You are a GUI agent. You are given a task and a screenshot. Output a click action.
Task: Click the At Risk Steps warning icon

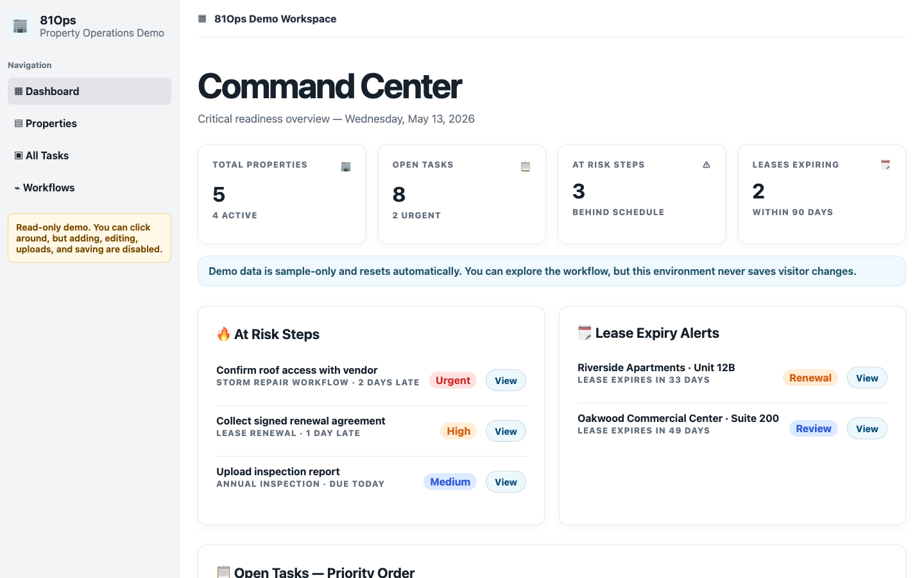[706, 165]
